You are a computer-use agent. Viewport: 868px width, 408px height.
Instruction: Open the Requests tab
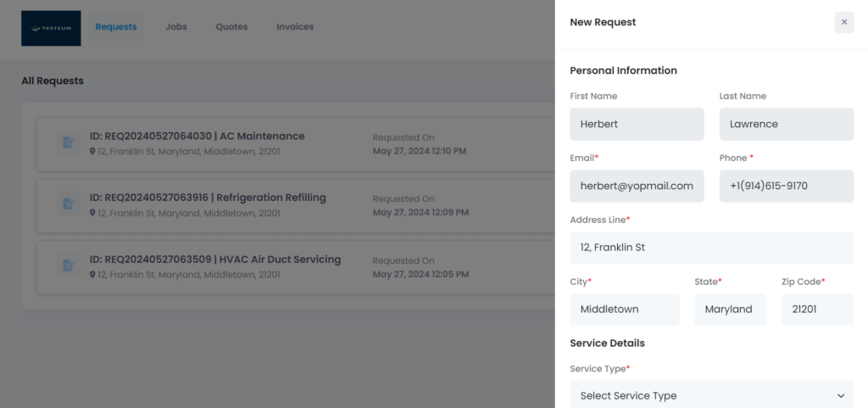coord(116,27)
